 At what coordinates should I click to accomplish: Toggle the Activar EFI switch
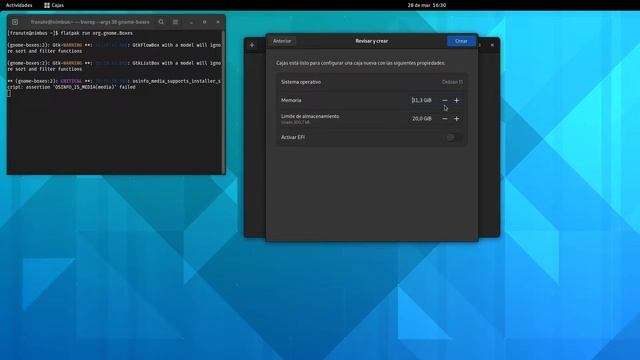click(454, 138)
